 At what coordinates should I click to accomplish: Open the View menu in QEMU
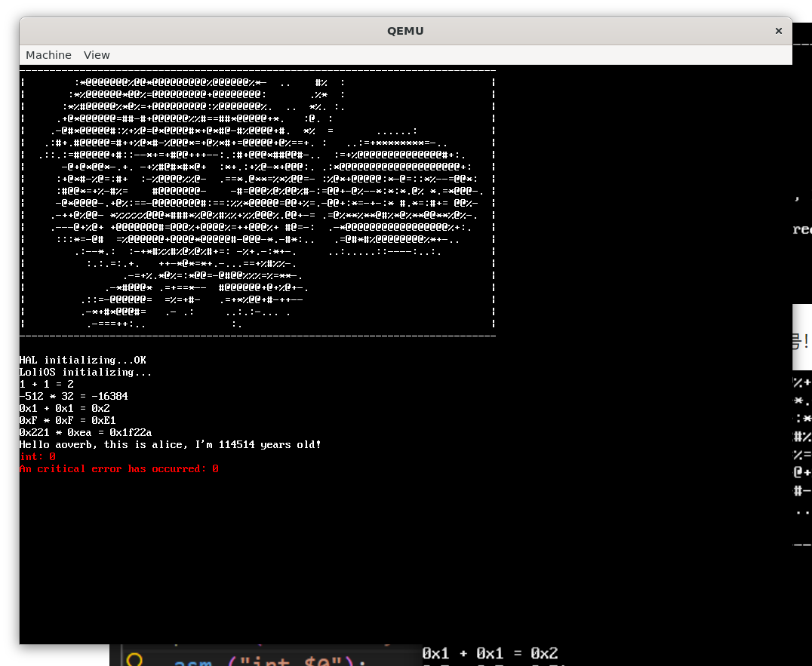[x=97, y=55]
